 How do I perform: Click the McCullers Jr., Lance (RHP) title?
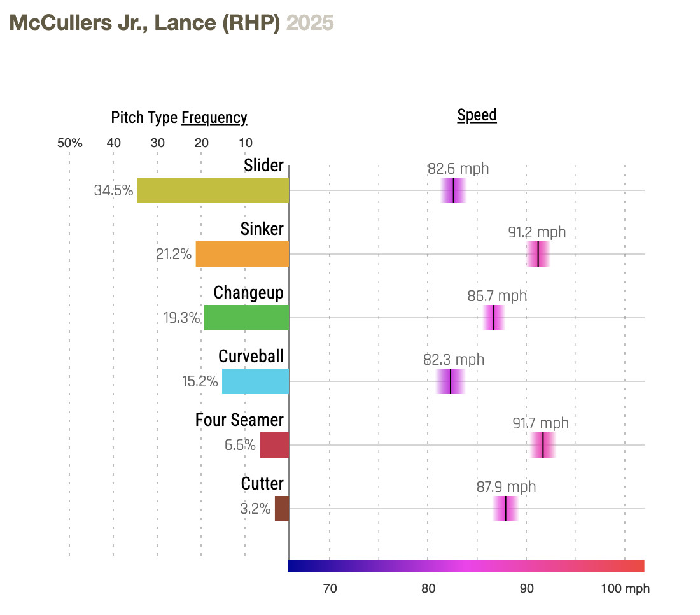coord(145,24)
